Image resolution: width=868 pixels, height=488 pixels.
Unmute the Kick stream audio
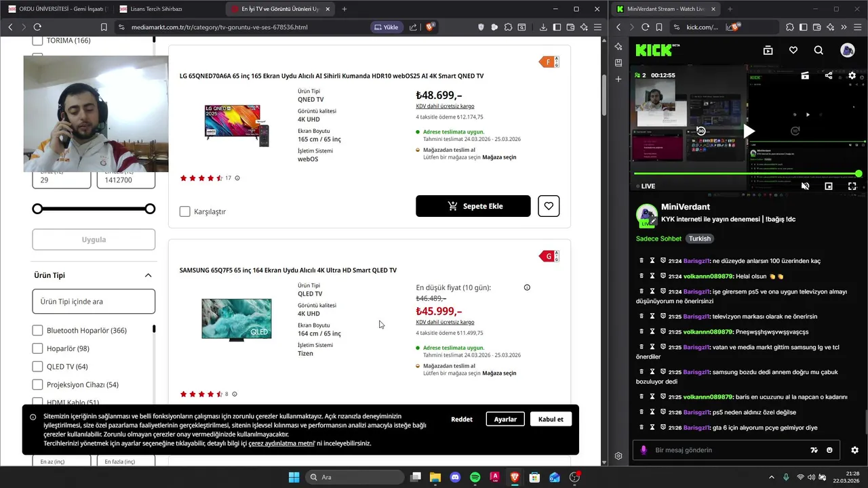click(805, 186)
